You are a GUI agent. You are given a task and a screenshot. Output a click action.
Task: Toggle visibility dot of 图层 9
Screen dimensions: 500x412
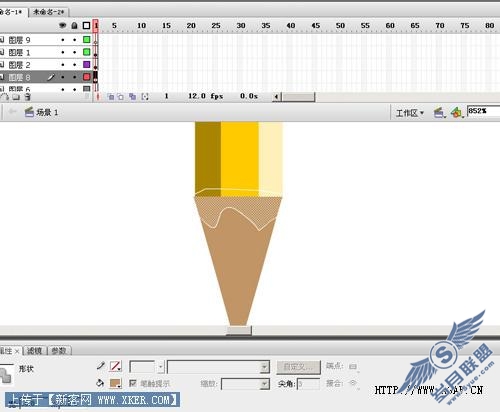[x=63, y=40]
